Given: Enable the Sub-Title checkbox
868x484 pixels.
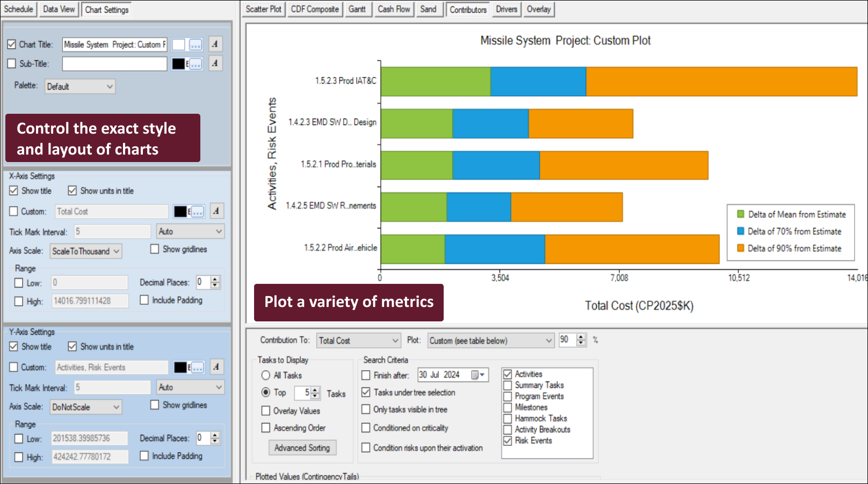Looking at the screenshot, I should pyautogui.click(x=12, y=63).
